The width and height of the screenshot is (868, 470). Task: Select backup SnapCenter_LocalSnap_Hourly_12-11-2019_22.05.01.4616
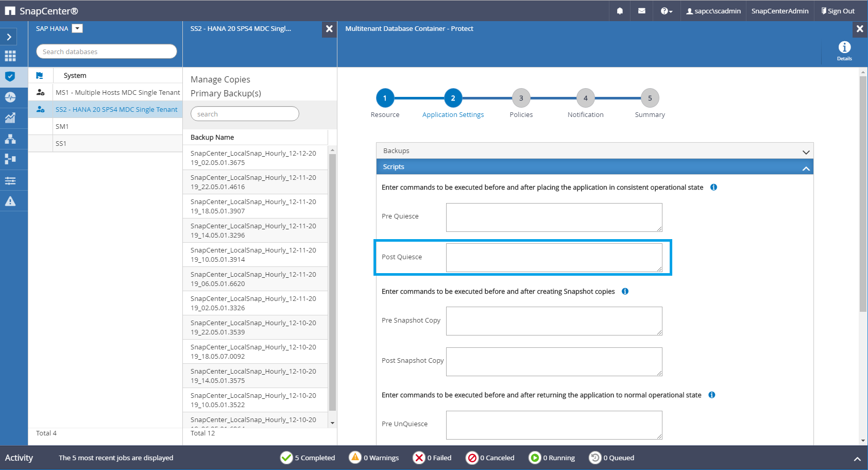click(x=255, y=182)
